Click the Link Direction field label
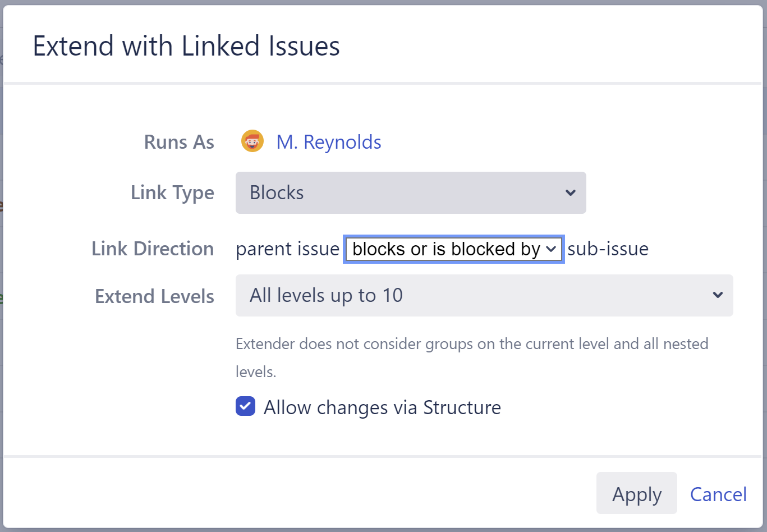The height and width of the screenshot is (532, 767). 153,249
